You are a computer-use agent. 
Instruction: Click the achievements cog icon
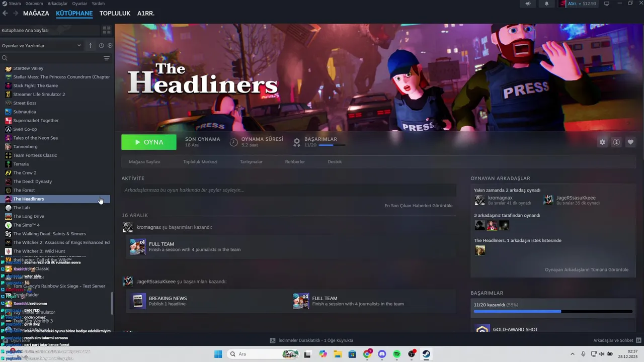click(x=297, y=142)
